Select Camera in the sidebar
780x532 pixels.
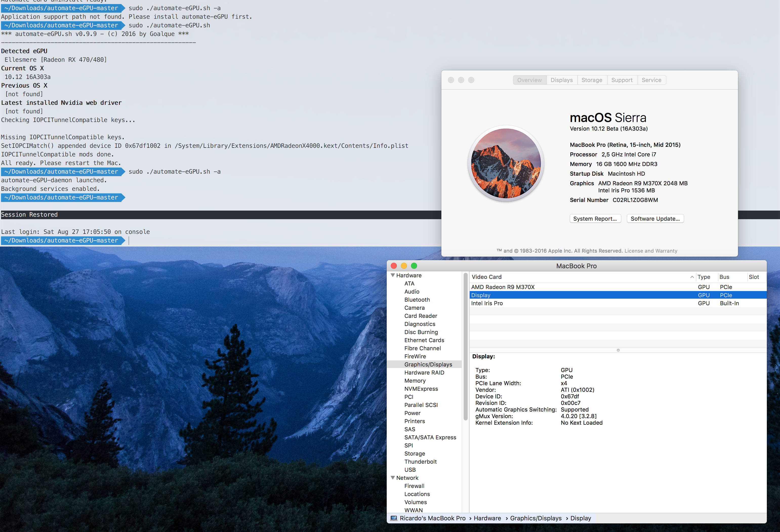tap(415, 308)
